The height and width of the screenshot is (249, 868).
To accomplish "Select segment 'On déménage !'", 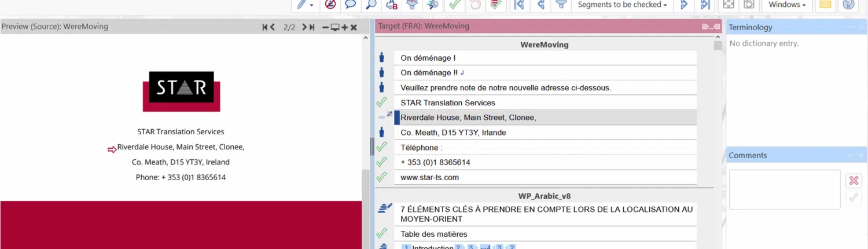I will tap(545, 58).
